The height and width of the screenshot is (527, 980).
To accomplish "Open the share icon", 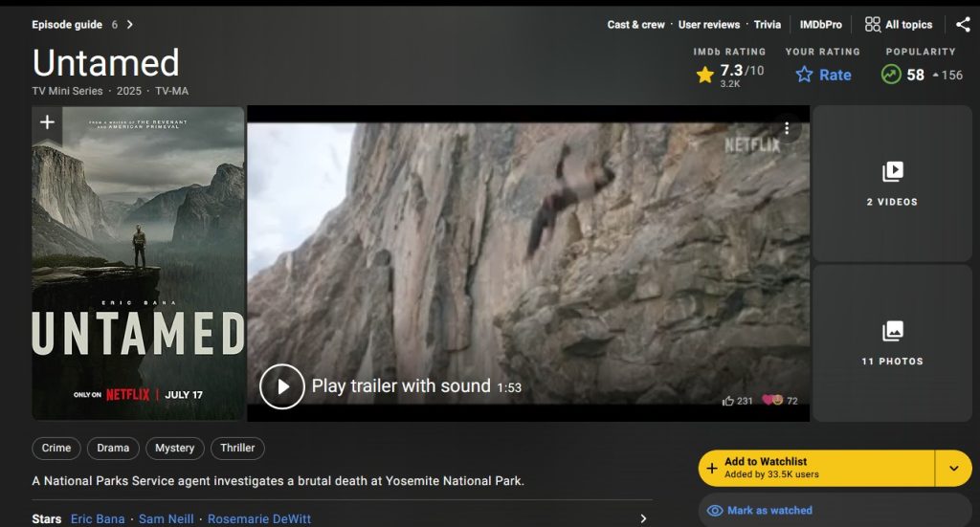I will 963,24.
